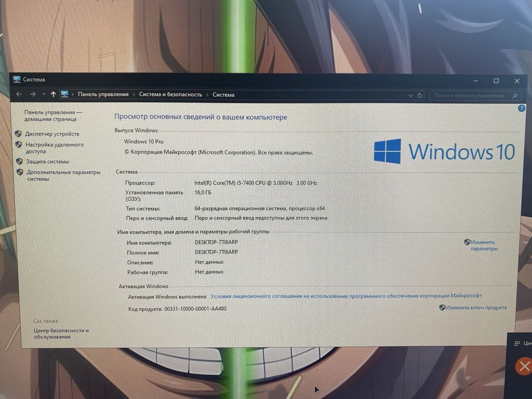Screen dimensions: 532x399
Task: Open the address bar history dropdown
Action: pos(411,96)
